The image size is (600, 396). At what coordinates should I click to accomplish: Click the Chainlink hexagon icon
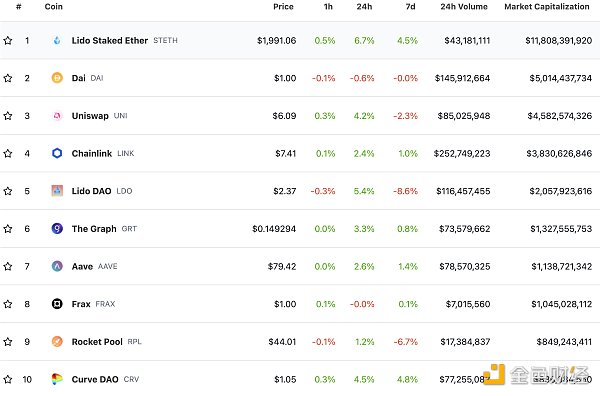click(x=57, y=153)
